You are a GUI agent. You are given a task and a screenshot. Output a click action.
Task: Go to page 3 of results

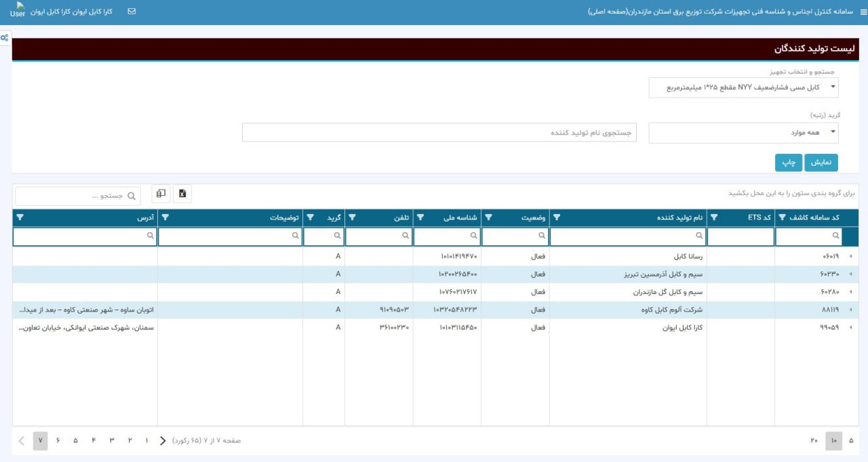[x=111, y=440]
